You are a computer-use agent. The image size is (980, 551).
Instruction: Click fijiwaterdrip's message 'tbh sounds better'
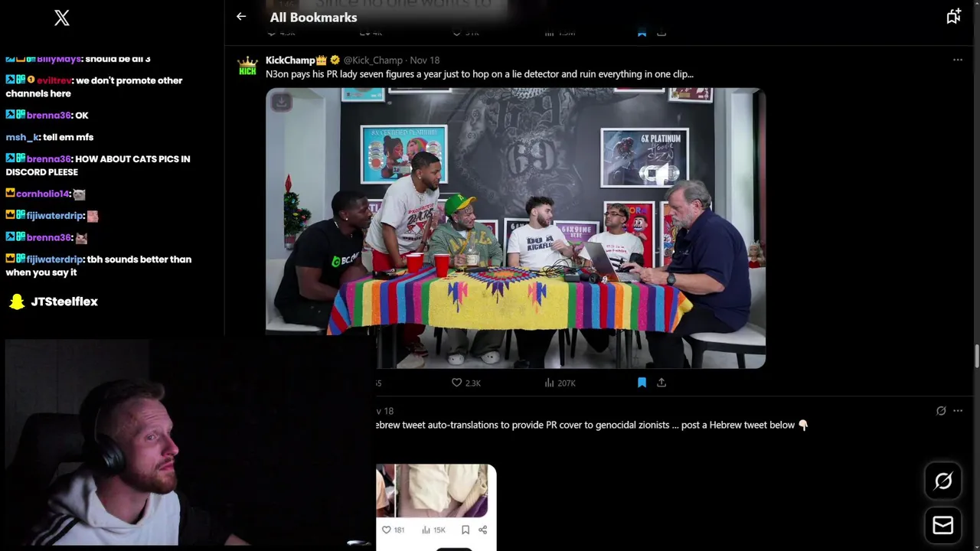99,266
